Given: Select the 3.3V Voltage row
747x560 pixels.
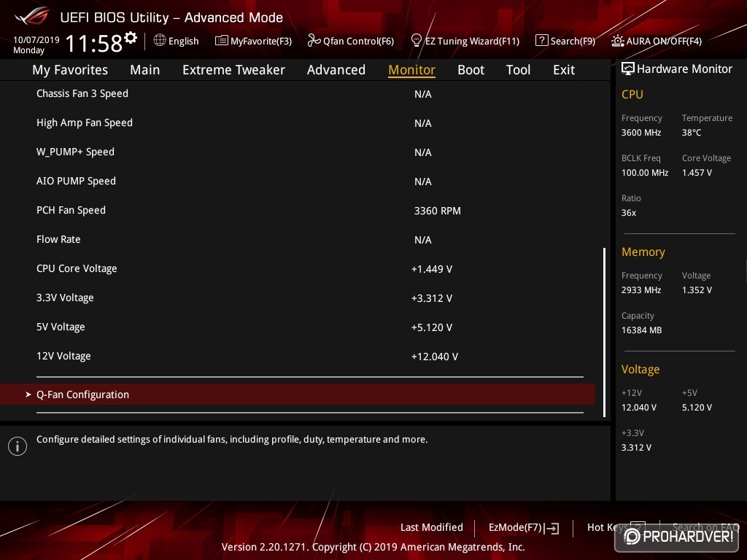Looking at the screenshot, I should [x=298, y=297].
